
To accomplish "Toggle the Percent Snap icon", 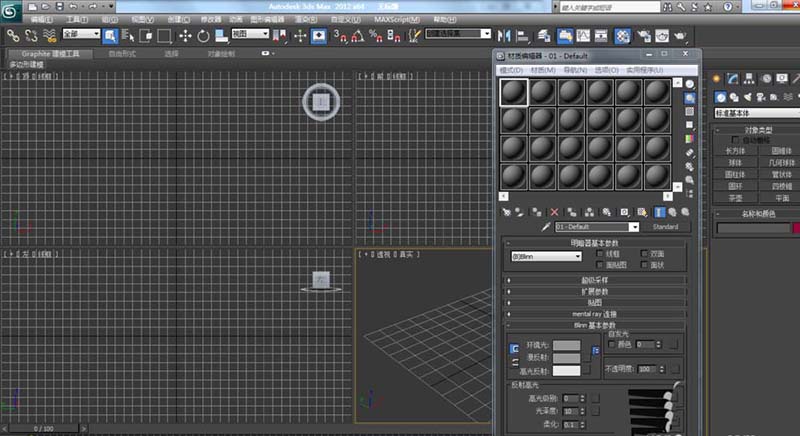I will (376, 36).
